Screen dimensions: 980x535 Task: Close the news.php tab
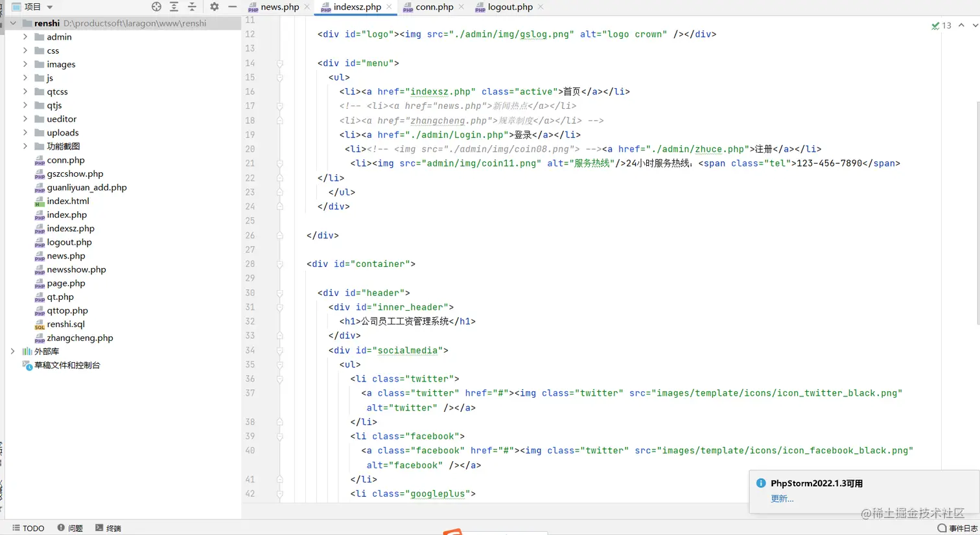[307, 7]
